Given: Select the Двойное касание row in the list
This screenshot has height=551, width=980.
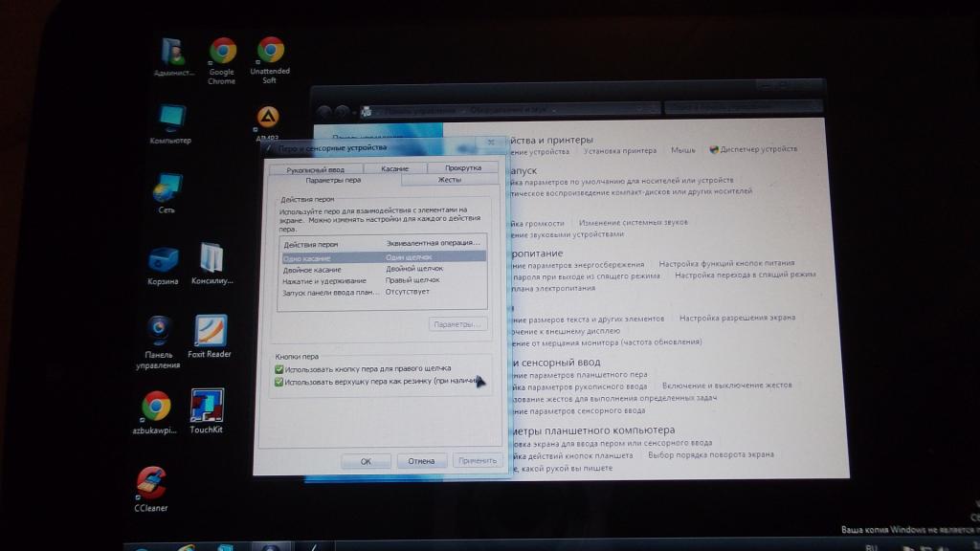Looking at the screenshot, I should (x=312, y=270).
